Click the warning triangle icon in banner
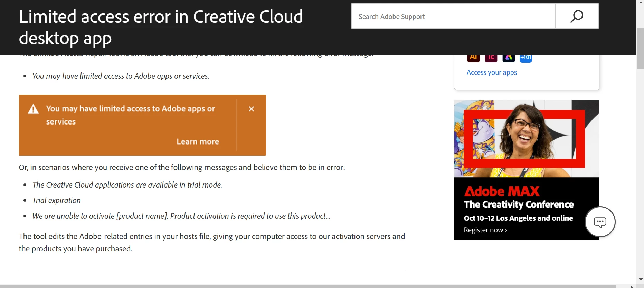644x288 pixels. click(33, 109)
